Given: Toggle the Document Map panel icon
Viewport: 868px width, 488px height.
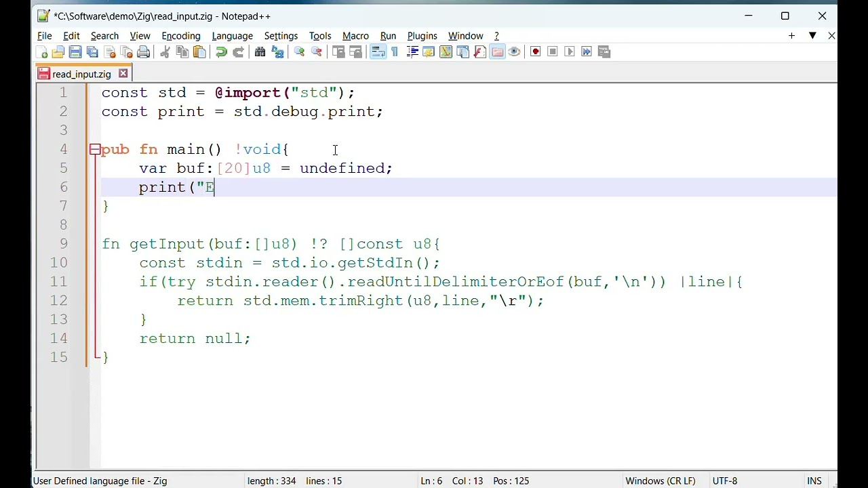Looking at the screenshot, I should click(x=446, y=52).
